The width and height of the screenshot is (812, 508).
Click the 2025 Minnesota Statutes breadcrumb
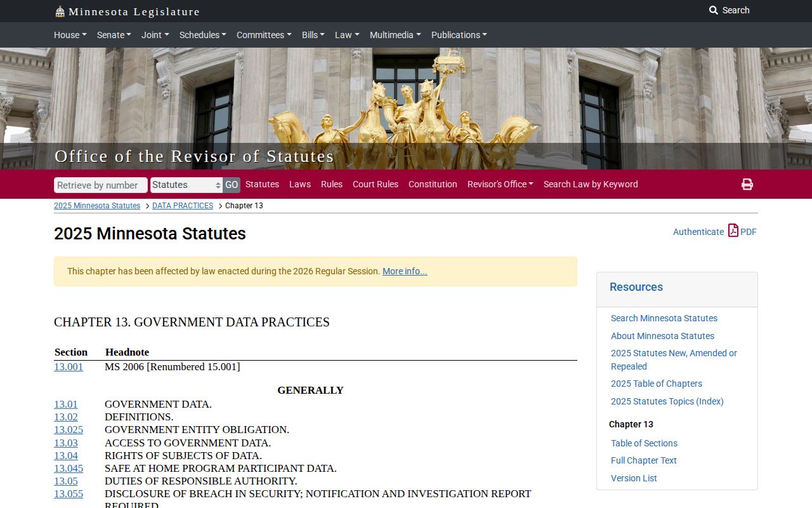(97, 206)
